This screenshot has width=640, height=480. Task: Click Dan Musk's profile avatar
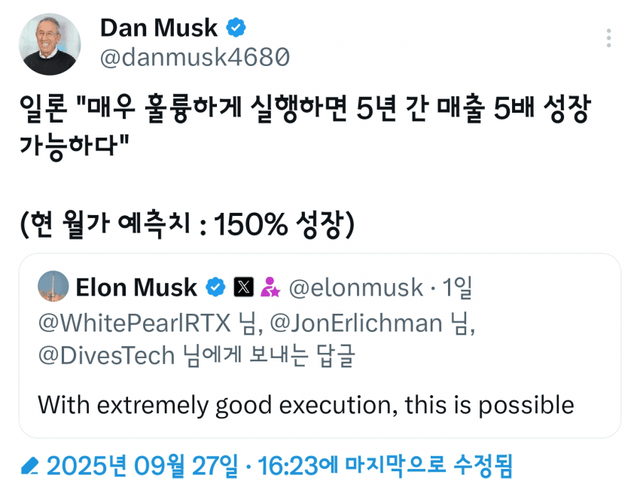[50, 44]
